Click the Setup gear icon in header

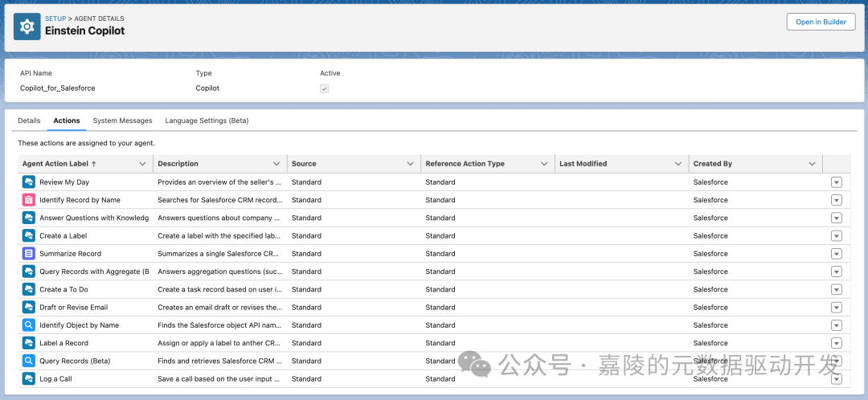[x=27, y=27]
